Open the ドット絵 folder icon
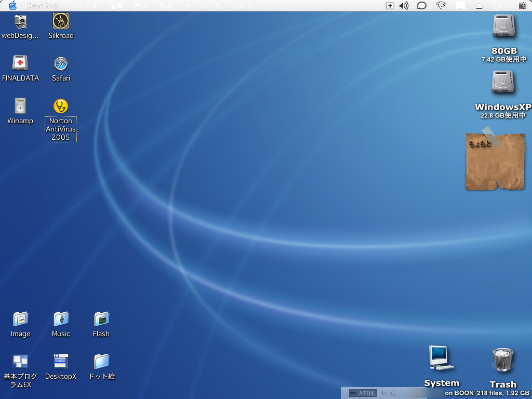The height and width of the screenshot is (399, 532). (101, 362)
